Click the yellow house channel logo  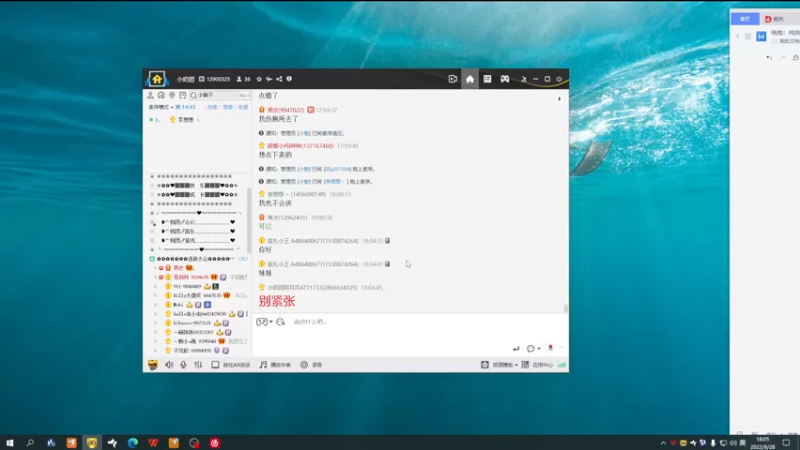157,79
